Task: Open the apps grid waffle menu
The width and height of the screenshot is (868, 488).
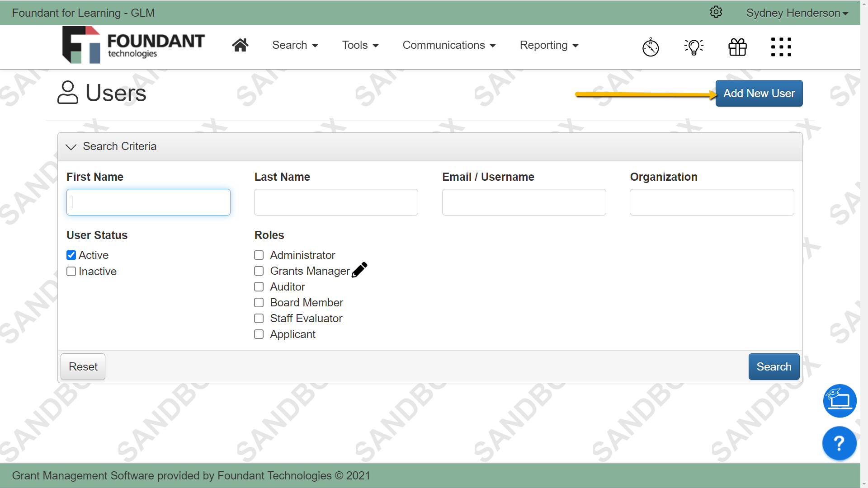Action: [x=781, y=47]
